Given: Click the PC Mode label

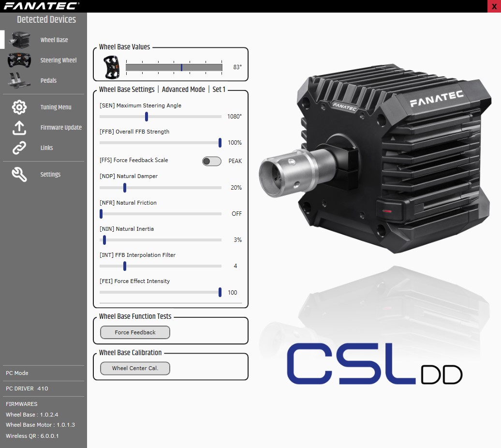Looking at the screenshot, I should click(x=17, y=373).
